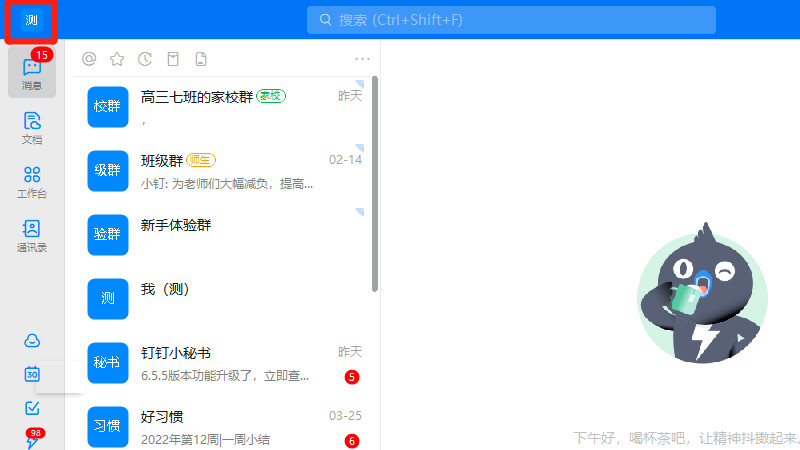Open the 班级群 chat
Viewport: 800px width, 450px height.
coord(225,171)
